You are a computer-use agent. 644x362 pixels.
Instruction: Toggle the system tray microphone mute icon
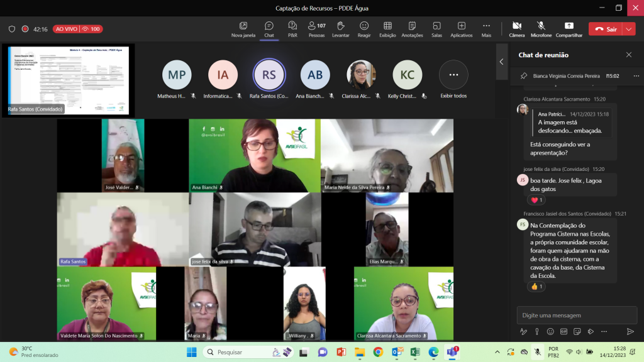coord(538,352)
